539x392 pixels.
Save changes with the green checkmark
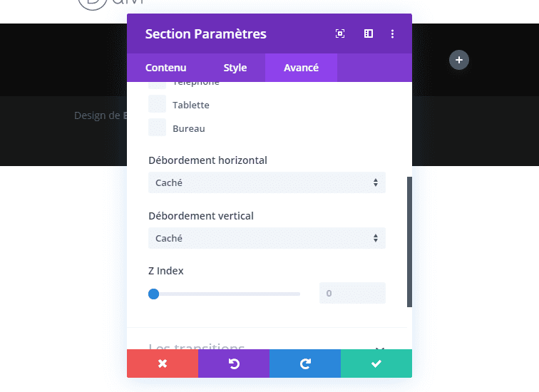coord(376,363)
